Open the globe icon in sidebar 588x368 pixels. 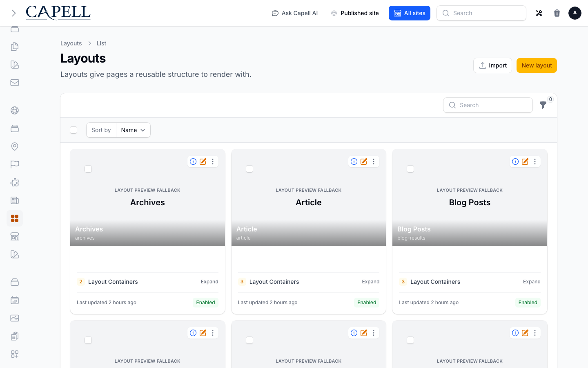tap(15, 110)
